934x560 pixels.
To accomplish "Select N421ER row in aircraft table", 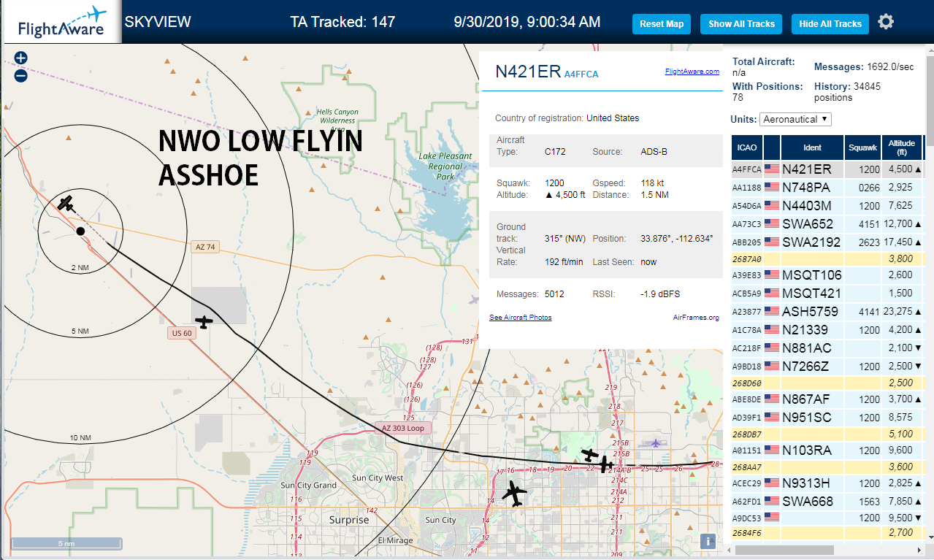I will point(828,169).
